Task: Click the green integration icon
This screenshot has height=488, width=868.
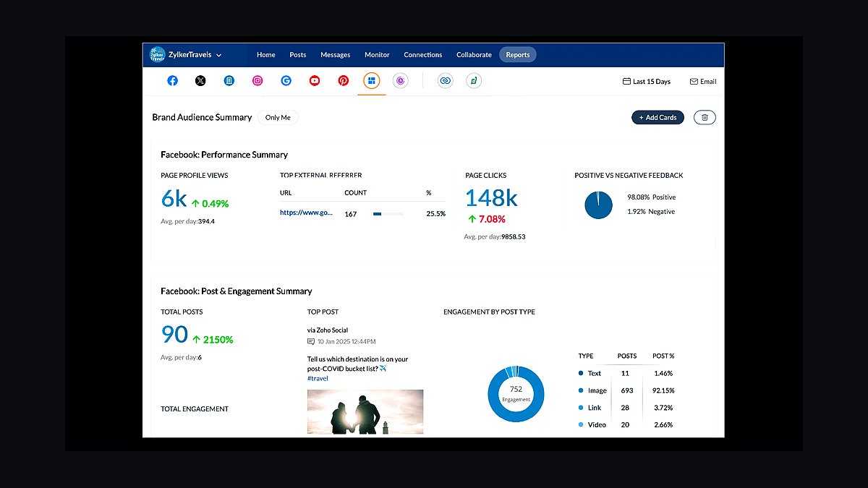Action: tap(474, 81)
